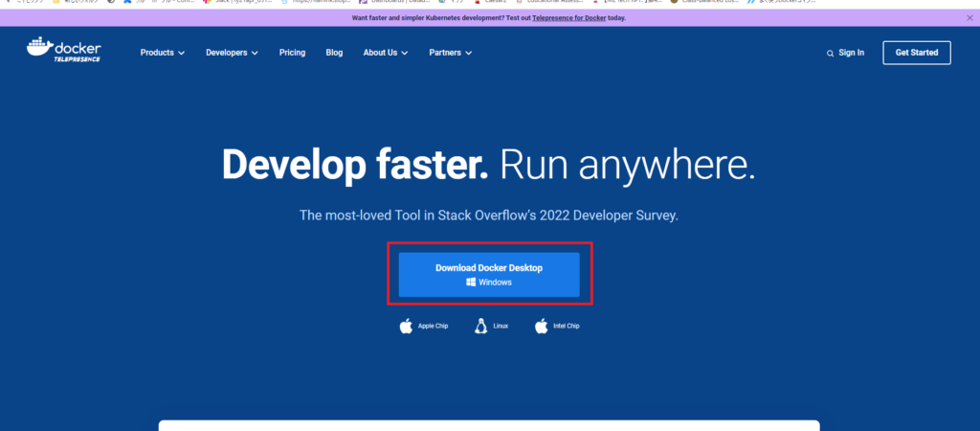Expand the Products menu
The image size is (980, 431).
tap(163, 53)
